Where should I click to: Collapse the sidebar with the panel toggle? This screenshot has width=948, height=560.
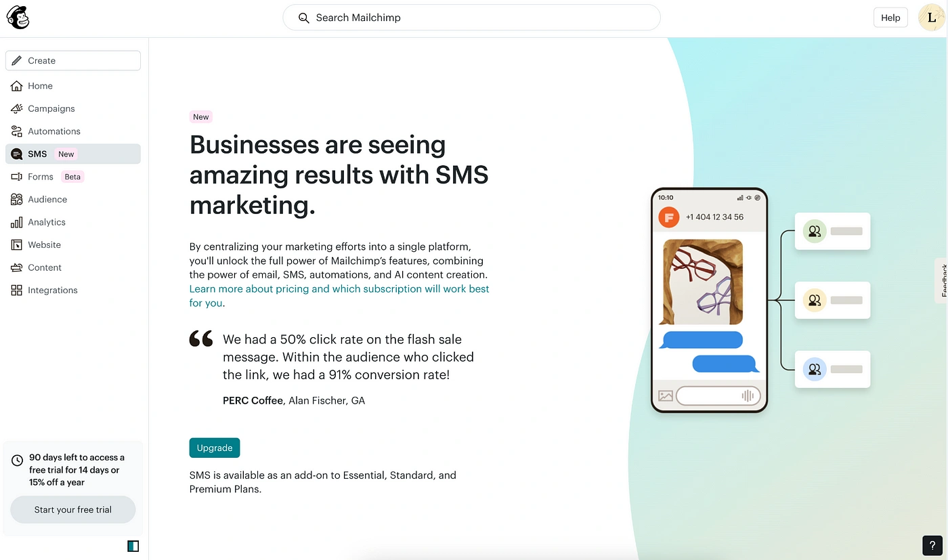(x=133, y=546)
